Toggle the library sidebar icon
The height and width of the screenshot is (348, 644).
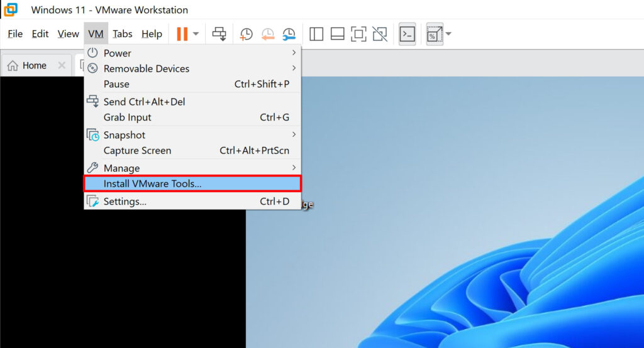[x=316, y=34]
